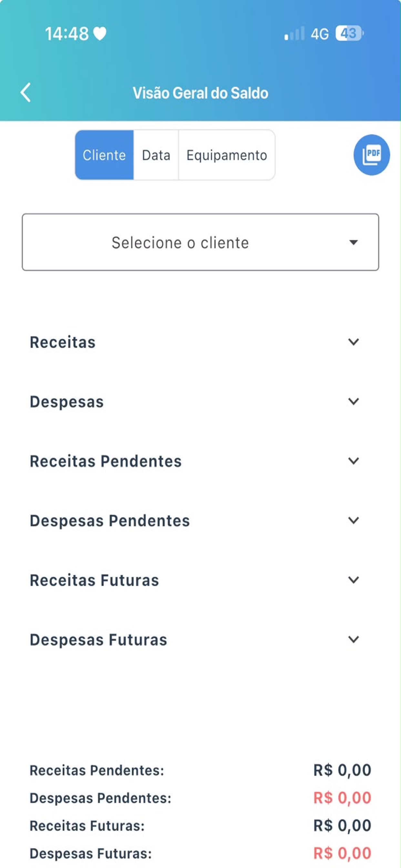This screenshot has height=868, width=401.
Task: Tap the signal strength bars icon
Action: pos(294,33)
